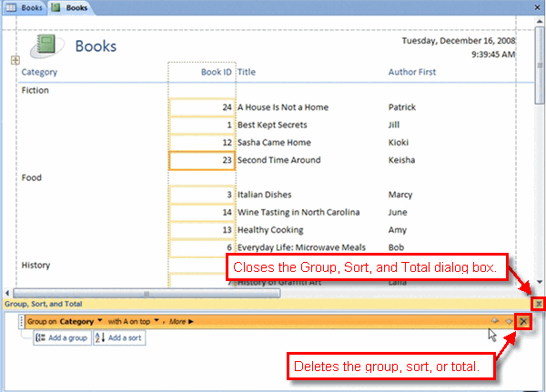Click title Best Kept Secrets
The image size is (546, 392).
pyautogui.click(x=272, y=125)
